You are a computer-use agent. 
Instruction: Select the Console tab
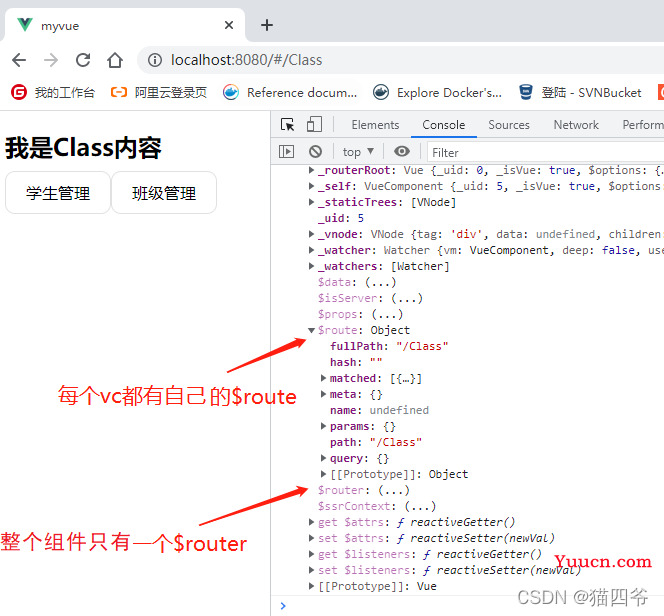(443, 125)
